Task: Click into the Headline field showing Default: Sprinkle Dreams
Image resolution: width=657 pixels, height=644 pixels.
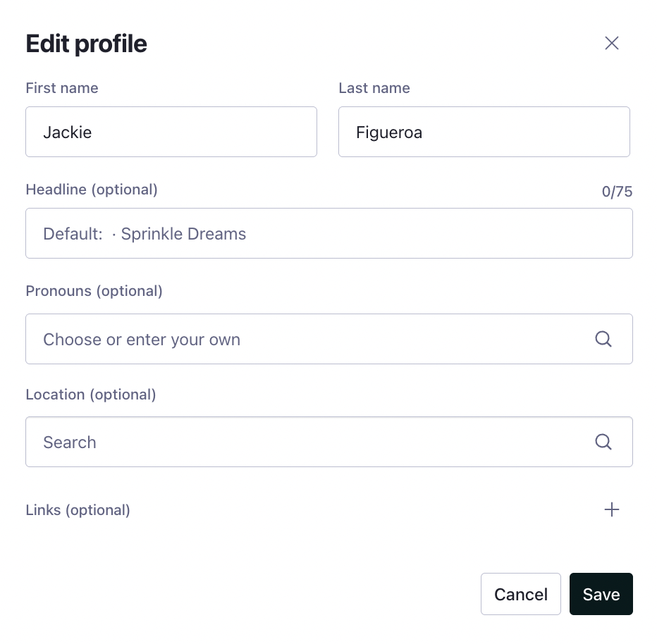Action: (x=329, y=233)
